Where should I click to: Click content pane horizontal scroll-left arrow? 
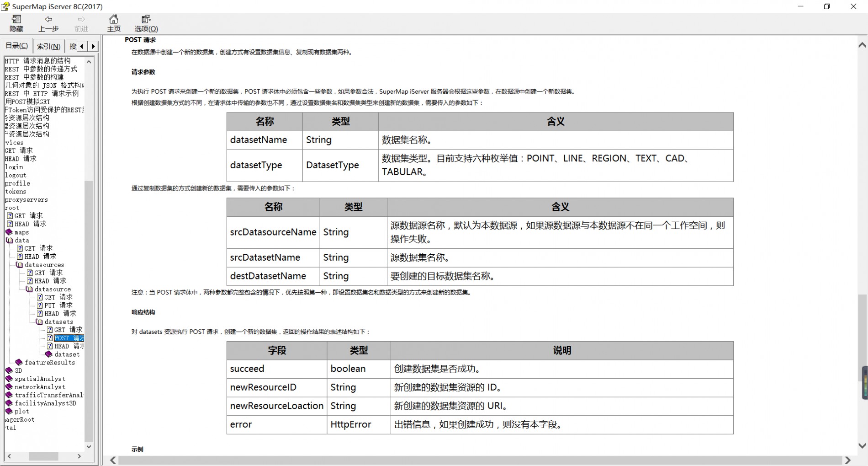[x=113, y=460]
